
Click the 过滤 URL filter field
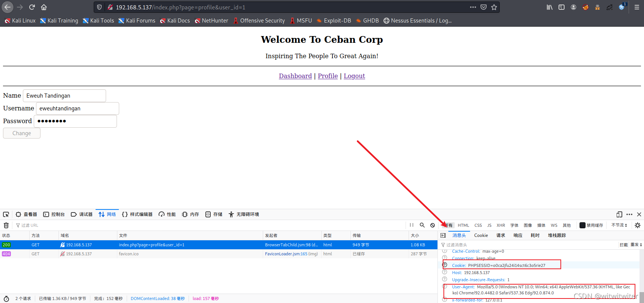coord(210,225)
